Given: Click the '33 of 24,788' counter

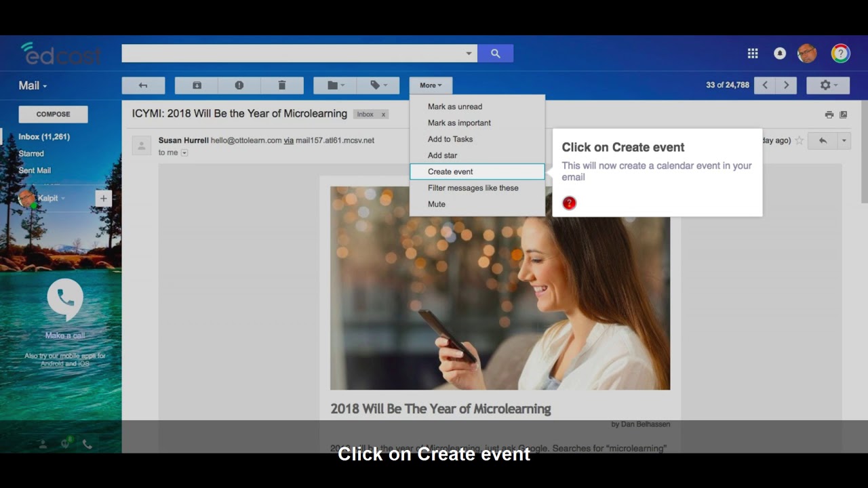Looking at the screenshot, I should point(728,85).
